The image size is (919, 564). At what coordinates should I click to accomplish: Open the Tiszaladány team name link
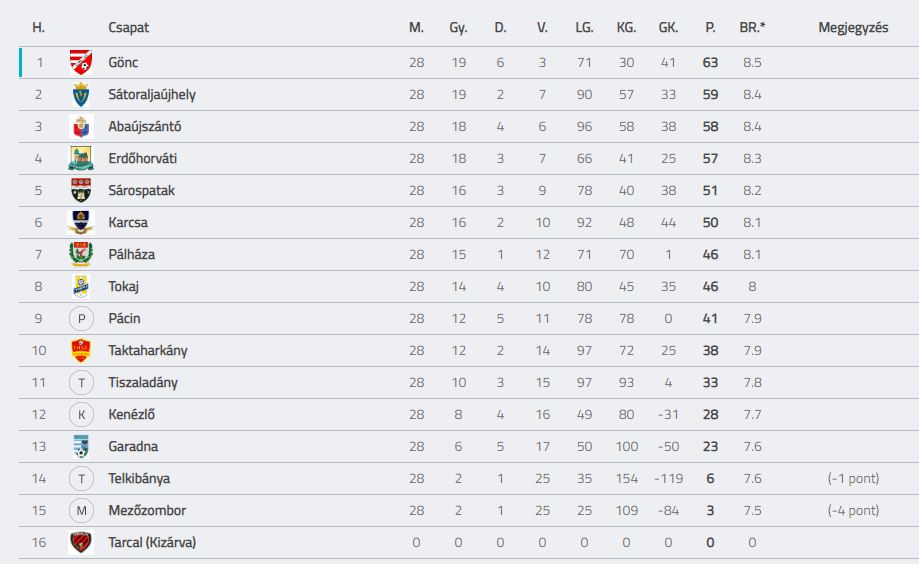point(143,383)
